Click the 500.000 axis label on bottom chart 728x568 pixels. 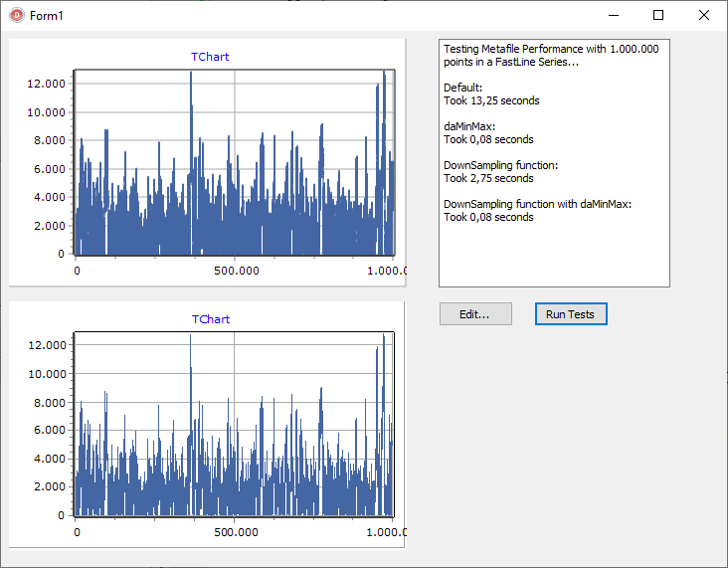(237, 532)
